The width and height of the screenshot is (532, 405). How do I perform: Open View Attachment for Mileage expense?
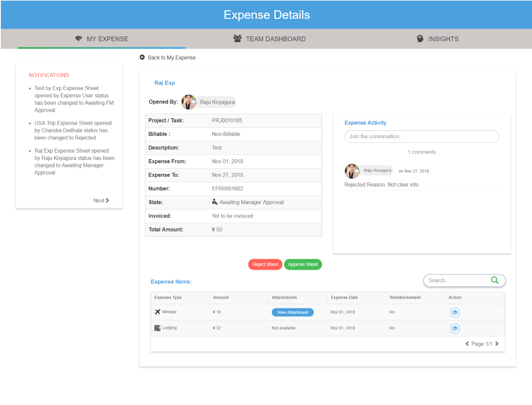click(293, 312)
